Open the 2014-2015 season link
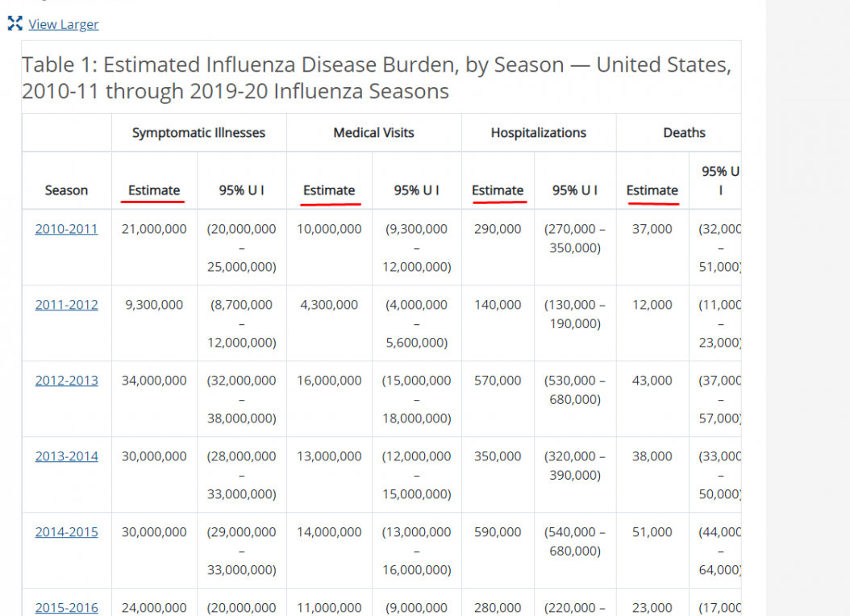 coord(67,533)
